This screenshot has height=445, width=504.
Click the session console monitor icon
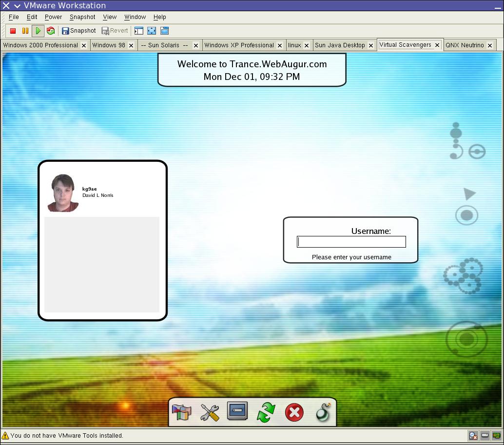click(x=237, y=411)
